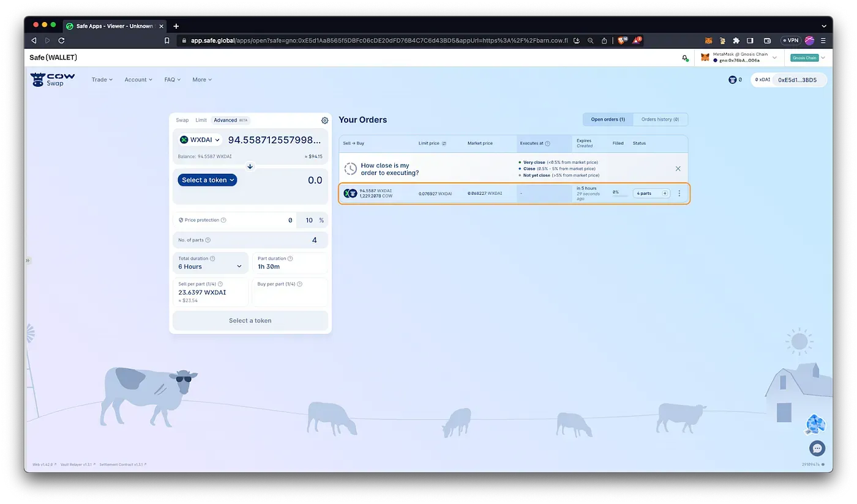Bookmark this page in the address bar
This screenshot has width=857, height=504.
(x=167, y=40)
